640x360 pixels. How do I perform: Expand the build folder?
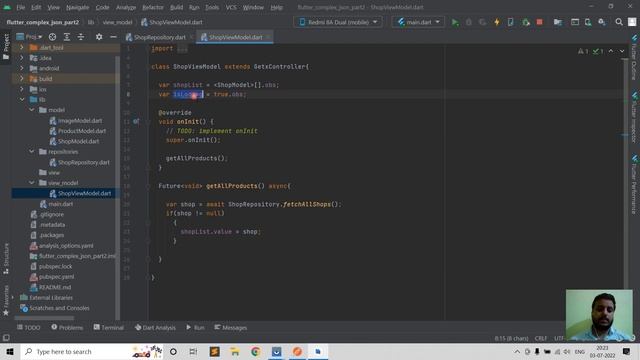pos(22,78)
